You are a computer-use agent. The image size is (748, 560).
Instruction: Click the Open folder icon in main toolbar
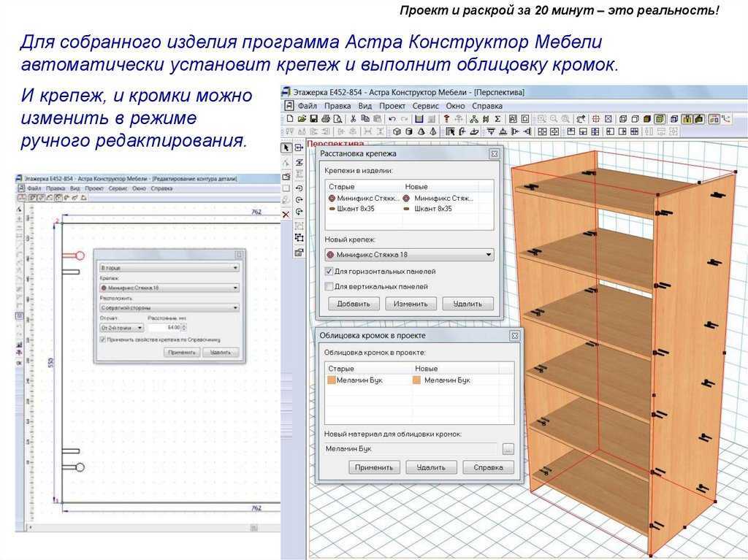click(x=302, y=119)
